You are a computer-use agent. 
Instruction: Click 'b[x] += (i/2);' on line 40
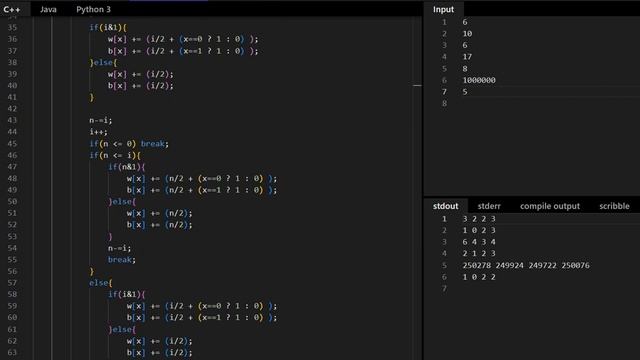141,86
